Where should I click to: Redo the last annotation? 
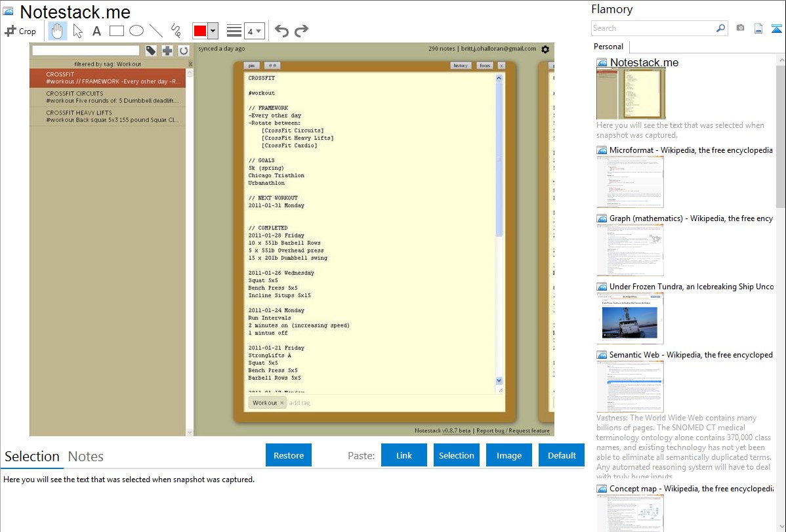301,31
